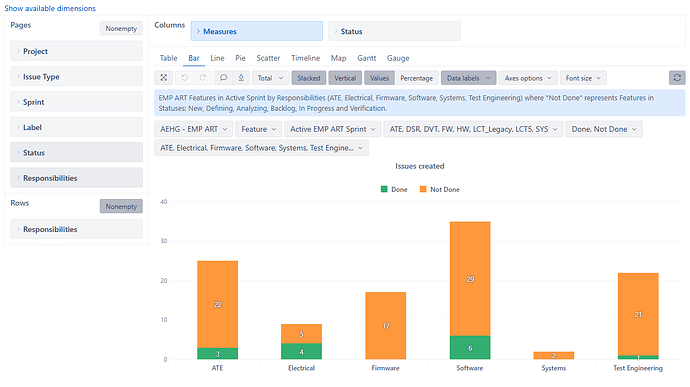Screen dimensions: 690x387
Task: Toggle the Rows Nonempty filter
Action: [x=121, y=206]
